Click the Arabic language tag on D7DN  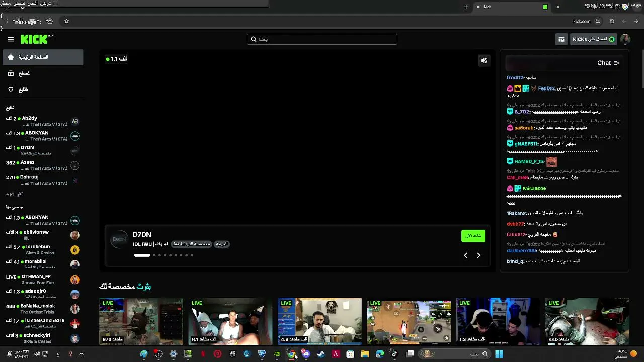(222, 244)
